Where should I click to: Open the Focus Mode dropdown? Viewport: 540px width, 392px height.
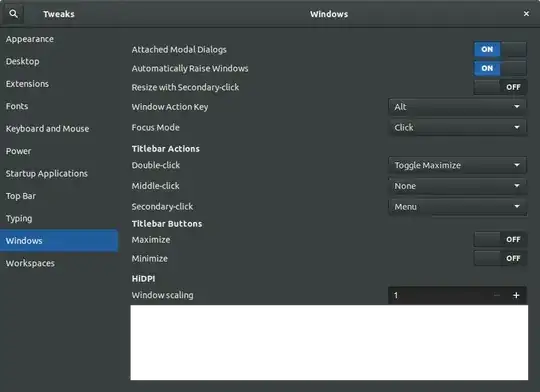click(x=457, y=127)
